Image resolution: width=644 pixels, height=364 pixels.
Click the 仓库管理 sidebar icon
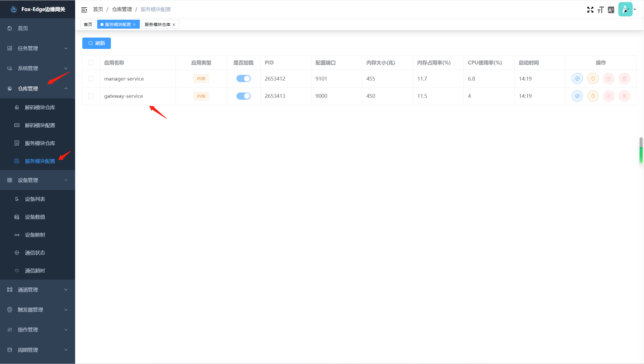[x=10, y=89]
